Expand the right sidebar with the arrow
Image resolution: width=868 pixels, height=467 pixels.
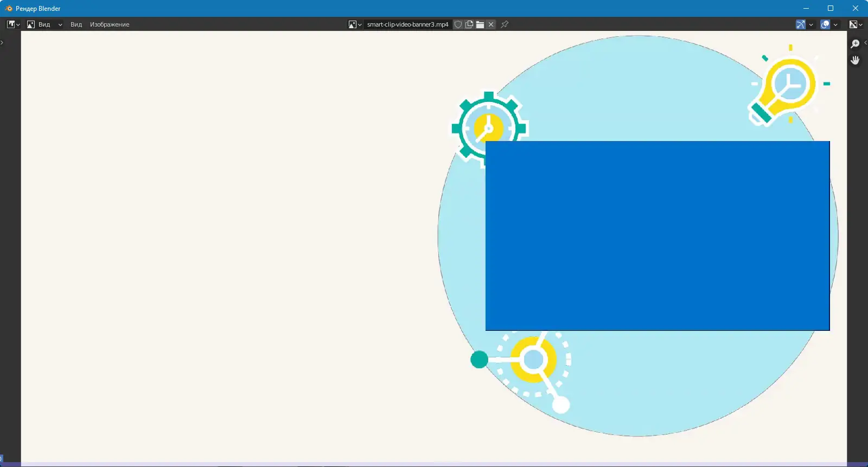tap(865, 42)
